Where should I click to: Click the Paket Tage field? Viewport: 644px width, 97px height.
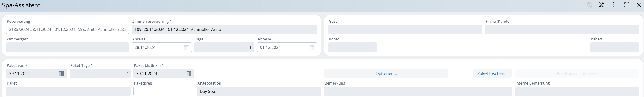[100, 74]
